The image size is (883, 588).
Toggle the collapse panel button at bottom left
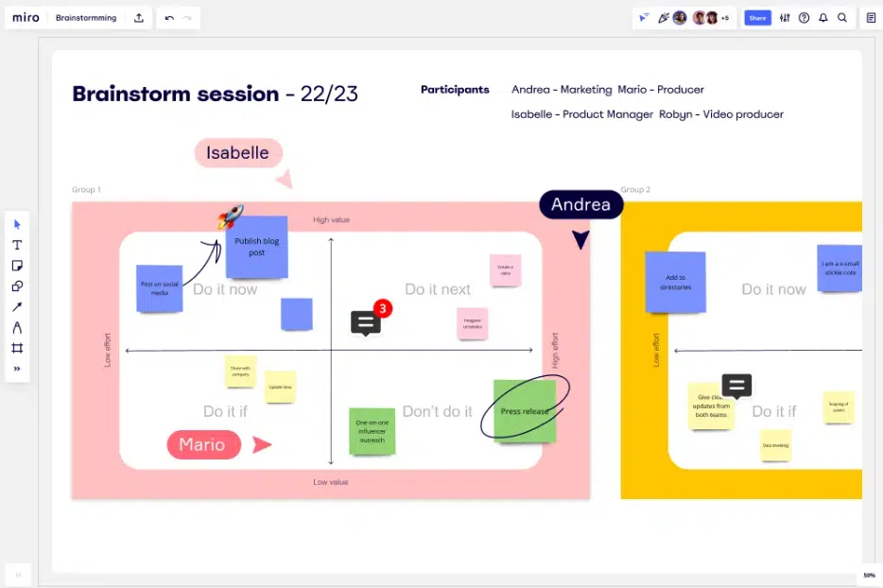click(17, 575)
